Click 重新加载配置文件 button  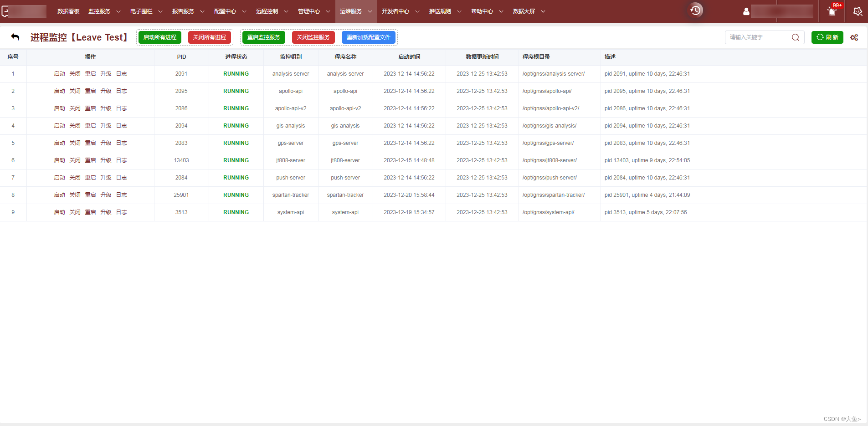369,37
